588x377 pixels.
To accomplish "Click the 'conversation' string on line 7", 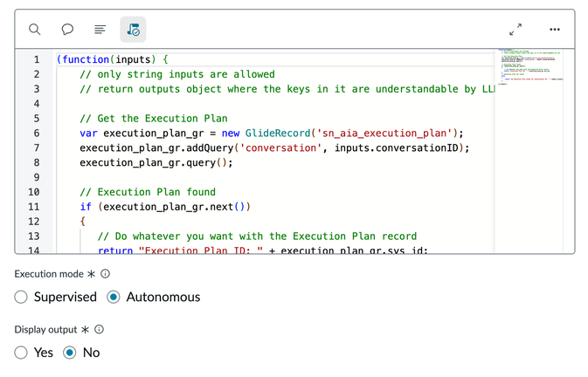I will [280, 147].
